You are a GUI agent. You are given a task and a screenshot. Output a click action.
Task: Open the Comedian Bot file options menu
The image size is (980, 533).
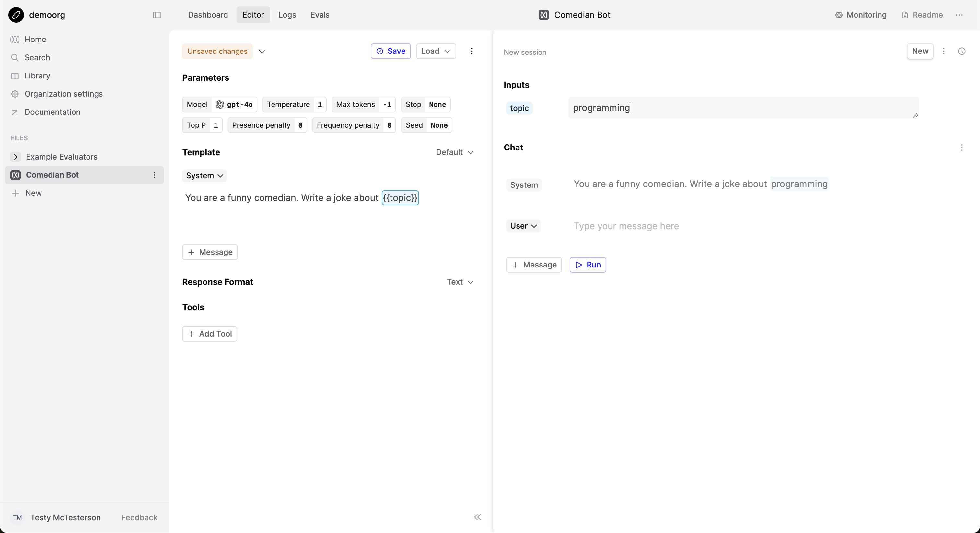click(x=154, y=175)
